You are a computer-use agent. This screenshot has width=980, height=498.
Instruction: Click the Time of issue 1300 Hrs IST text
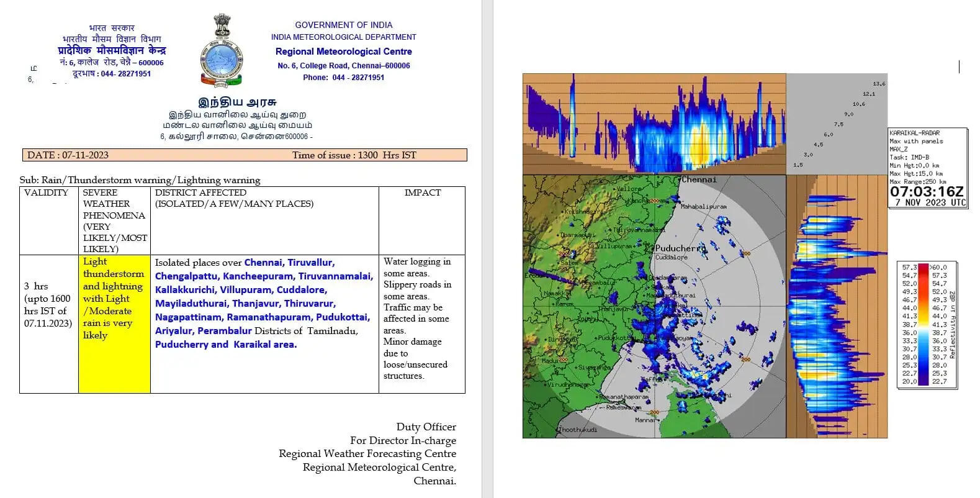[x=354, y=155]
